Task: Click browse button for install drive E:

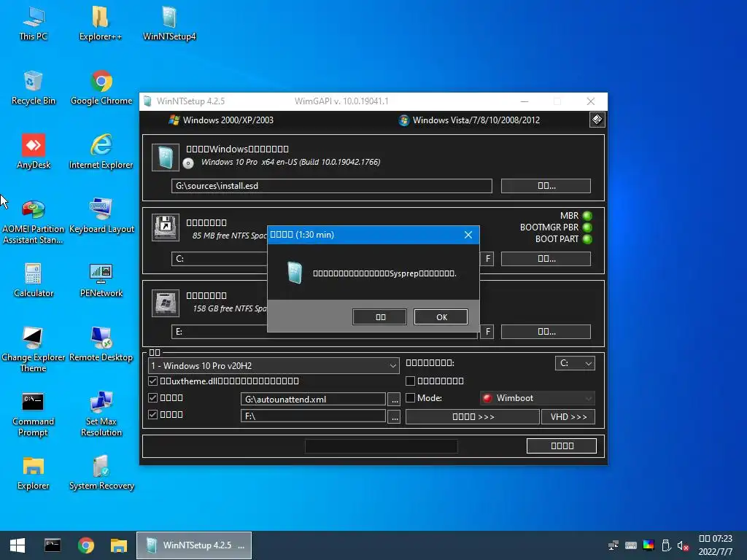Action: [546, 332]
